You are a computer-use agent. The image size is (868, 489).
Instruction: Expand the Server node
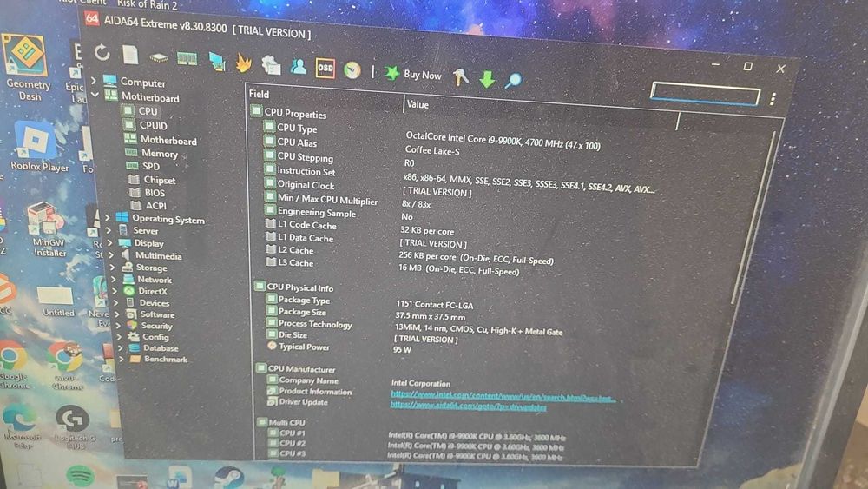click(x=109, y=230)
